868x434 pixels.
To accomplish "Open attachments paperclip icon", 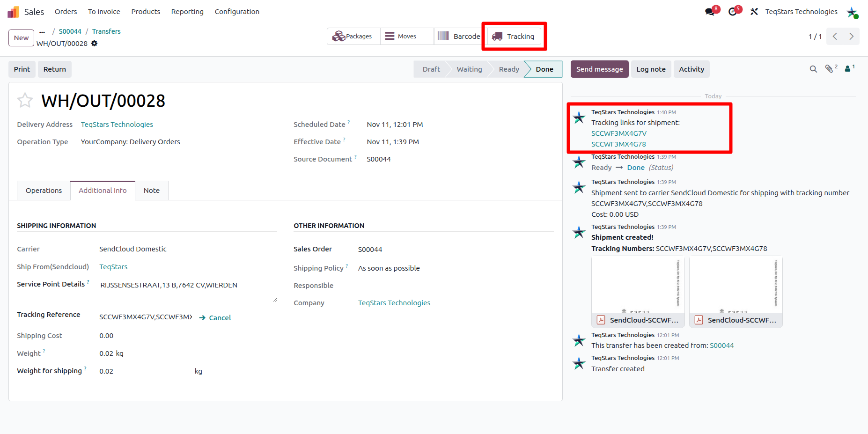I will [x=830, y=69].
